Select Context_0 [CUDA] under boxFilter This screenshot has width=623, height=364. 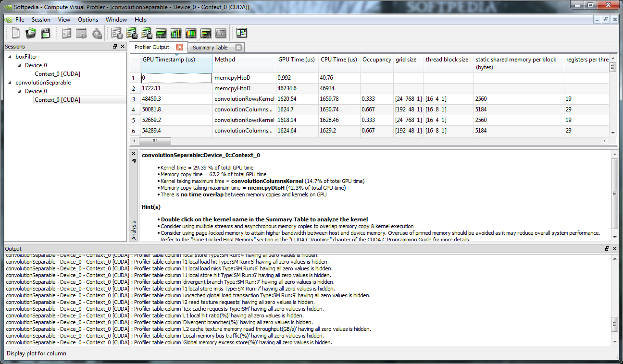click(x=57, y=74)
